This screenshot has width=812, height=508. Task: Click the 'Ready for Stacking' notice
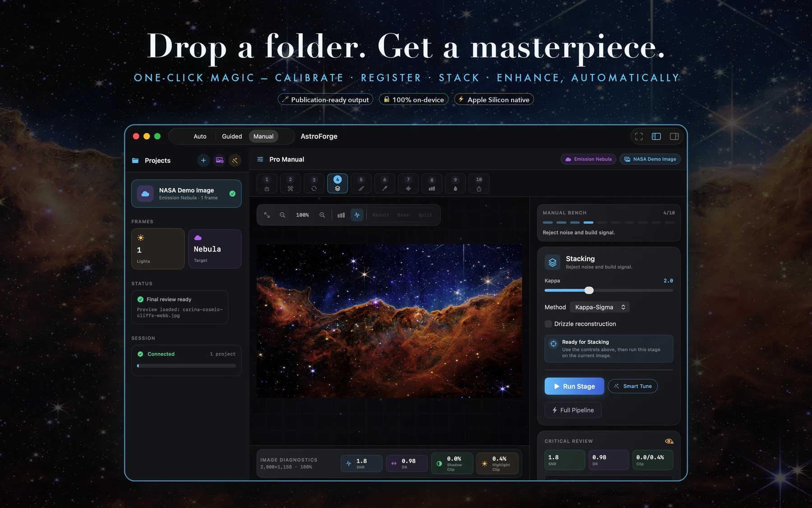click(x=609, y=349)
